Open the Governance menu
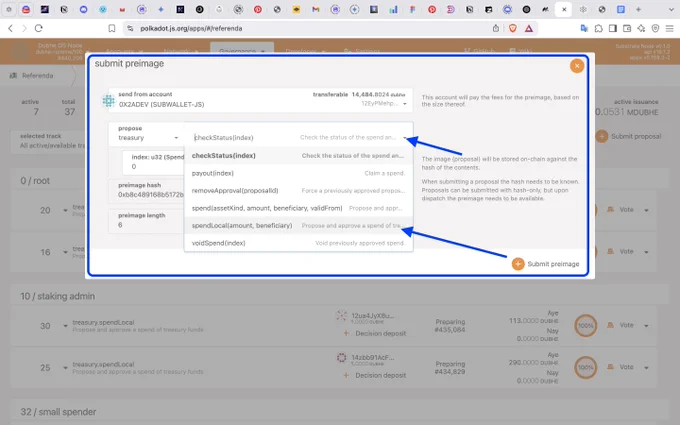 (242, 51)
